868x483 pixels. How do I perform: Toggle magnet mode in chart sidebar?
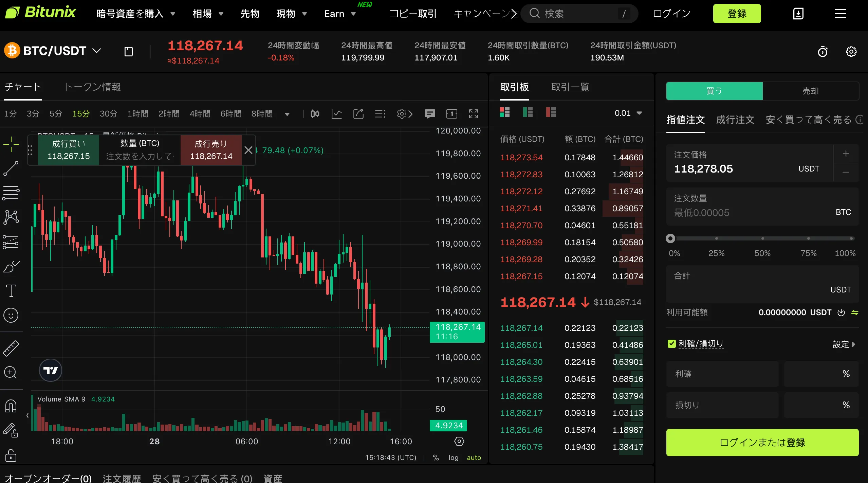click(11, 406)
